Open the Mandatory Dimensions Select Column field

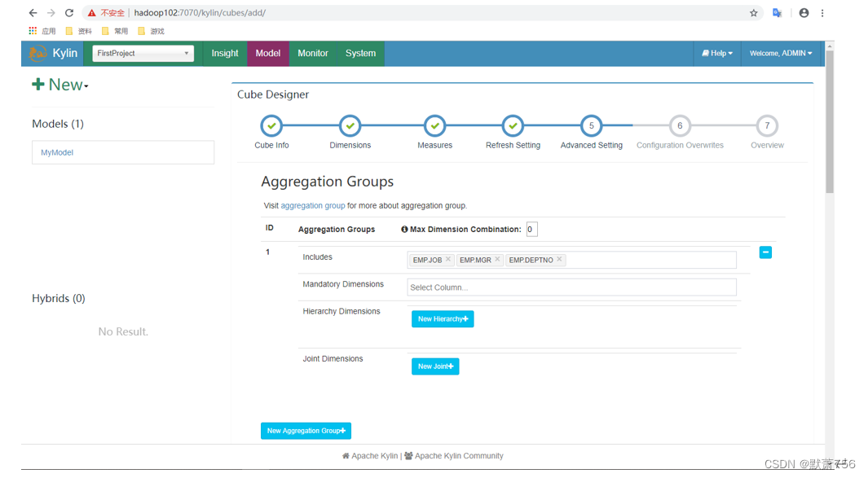pos(571,287)
